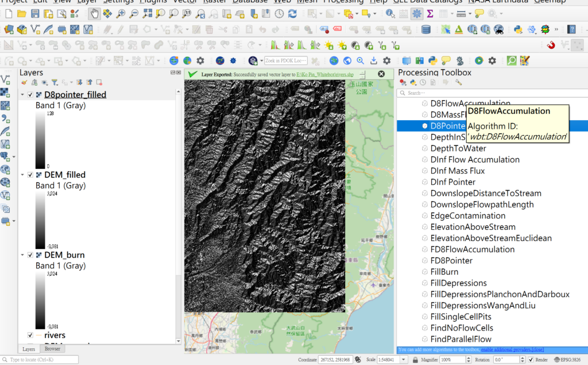Image resolution: width=588 pixels, height=365 pixels.
Task: Select the Pan Map hand tool
Action: tap(94, 13)
